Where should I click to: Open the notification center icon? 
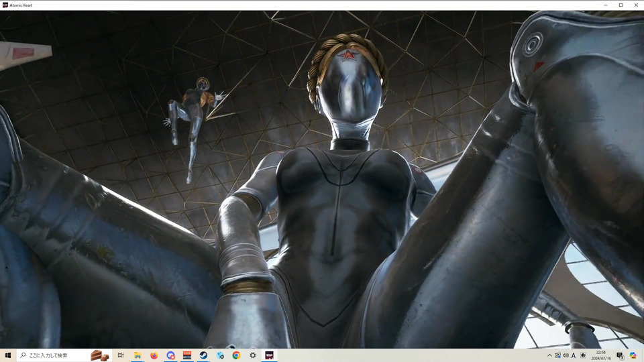point(620,355)
